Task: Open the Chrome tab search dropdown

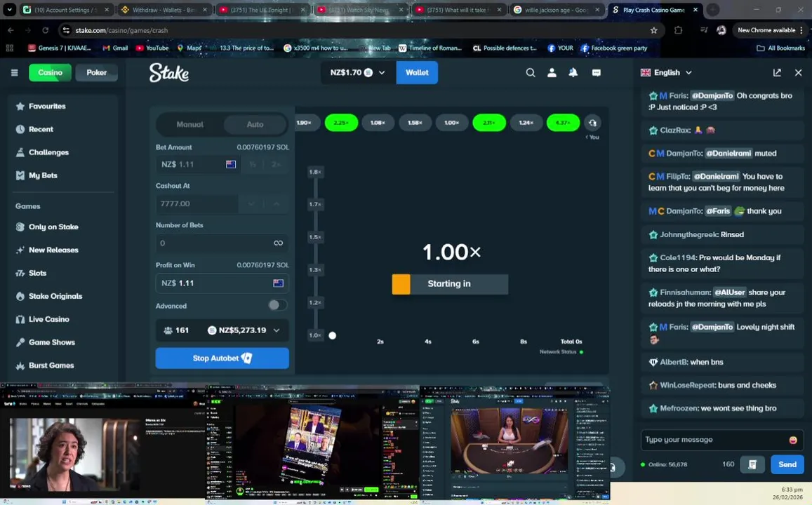Action: point(9,9)
